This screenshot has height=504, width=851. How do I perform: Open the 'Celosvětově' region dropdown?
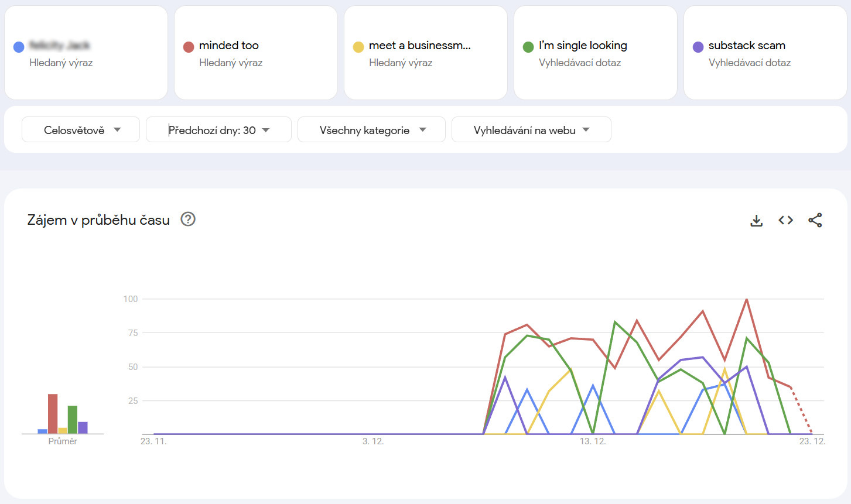pos(80,129)
